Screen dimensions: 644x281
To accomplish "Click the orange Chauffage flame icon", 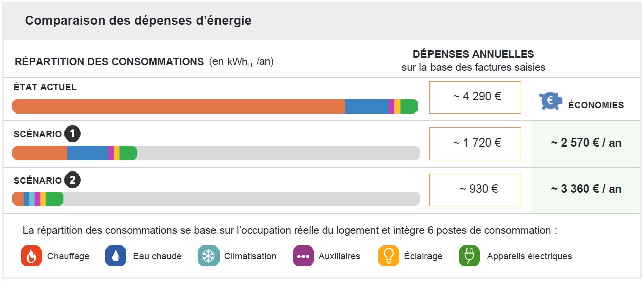I will tap(31, 256).
